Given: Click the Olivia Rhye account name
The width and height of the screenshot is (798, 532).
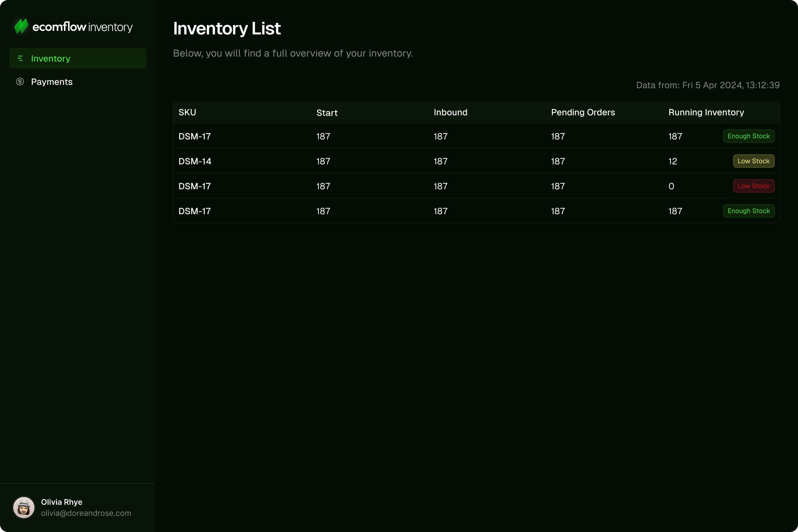Looking at the screenshot, I should point(62,502).
